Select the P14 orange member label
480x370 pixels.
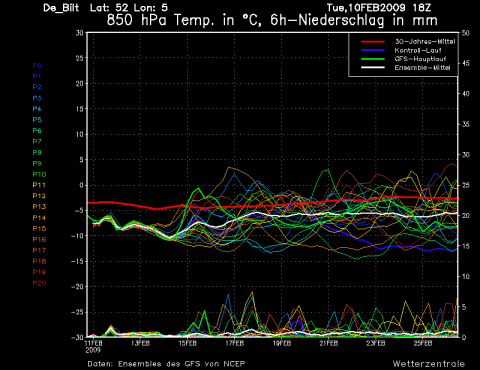39,218
